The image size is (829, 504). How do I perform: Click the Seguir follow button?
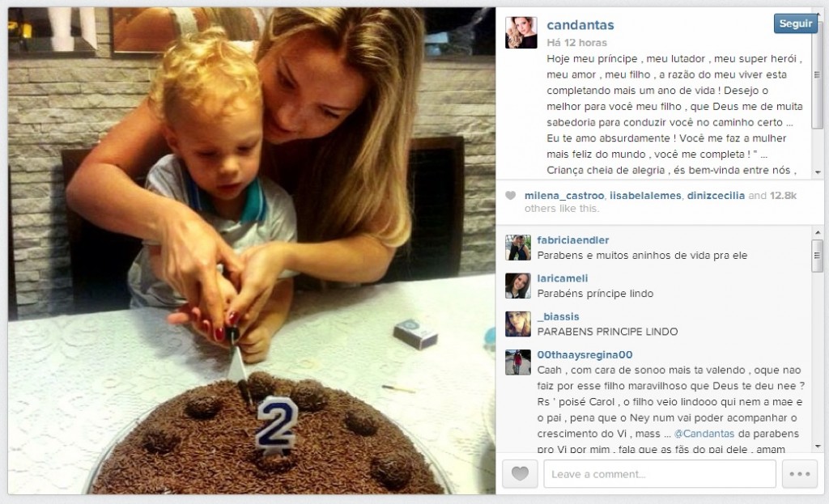click(795, 23)
